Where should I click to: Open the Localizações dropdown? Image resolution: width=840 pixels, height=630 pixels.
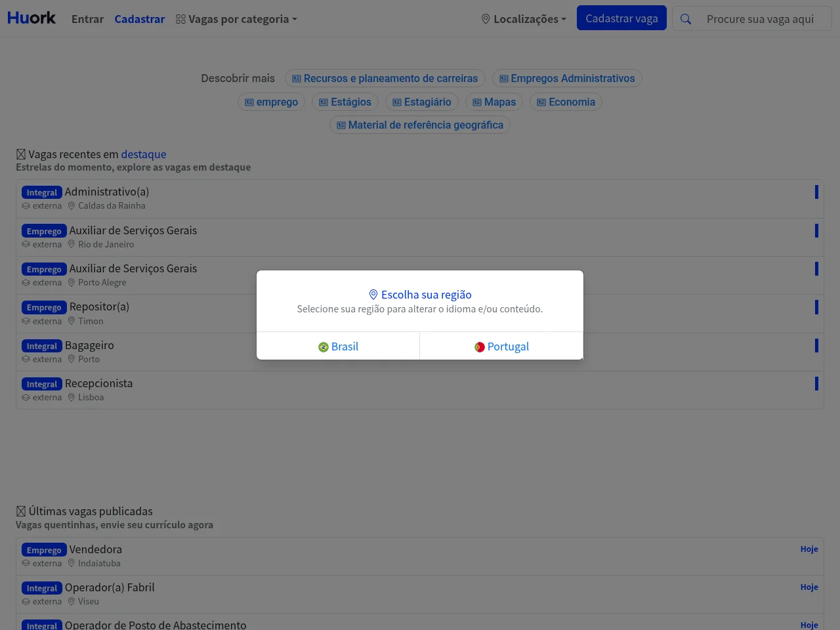pos(524,19)
